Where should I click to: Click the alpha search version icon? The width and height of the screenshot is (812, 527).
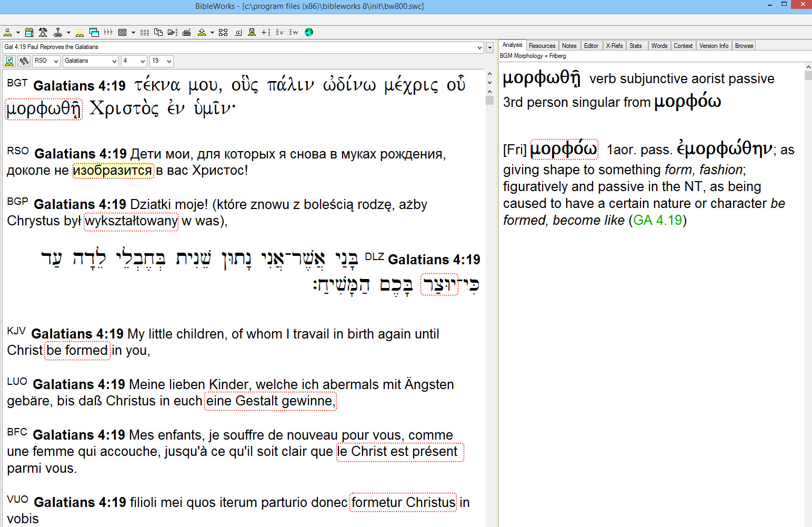pyautogui.click(x=7, y=32)
